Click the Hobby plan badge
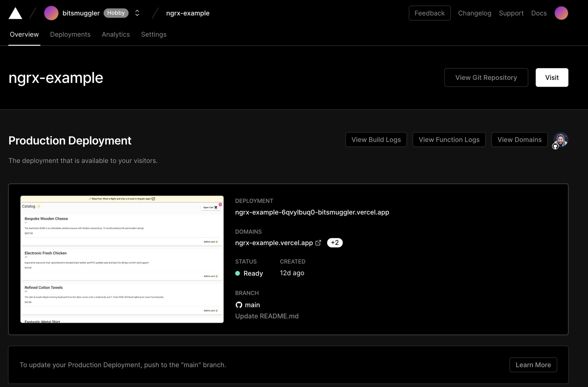 click(x=116, y=13)
